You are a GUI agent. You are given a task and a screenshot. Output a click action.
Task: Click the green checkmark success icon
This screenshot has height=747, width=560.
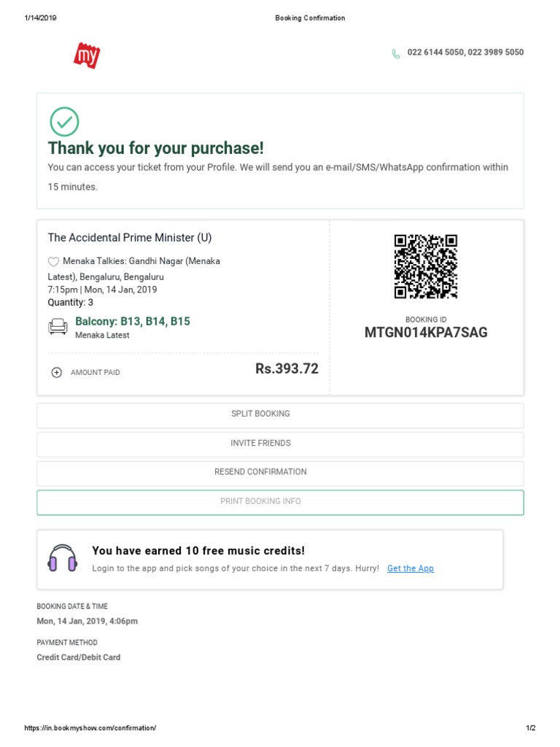tap(64, 122)
